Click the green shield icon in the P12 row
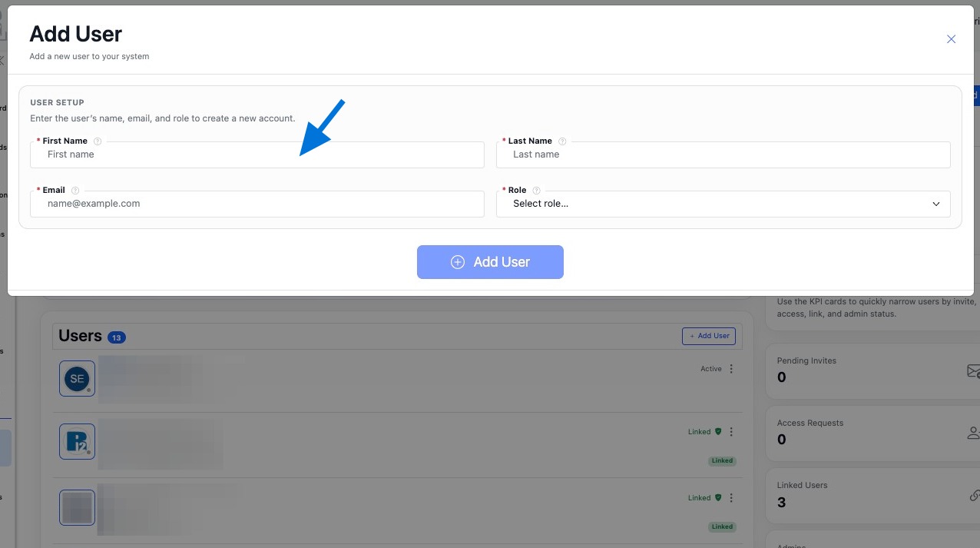The image size is (980, 548). coord(718,432)
